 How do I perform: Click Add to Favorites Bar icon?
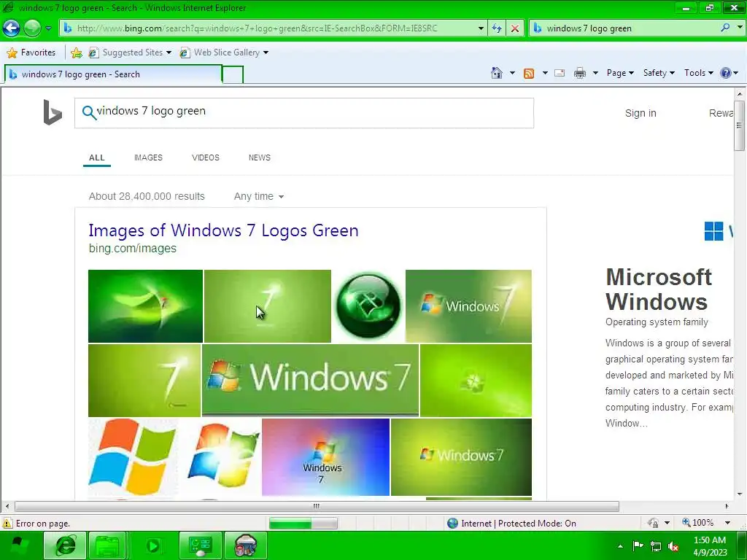[76, 52]
